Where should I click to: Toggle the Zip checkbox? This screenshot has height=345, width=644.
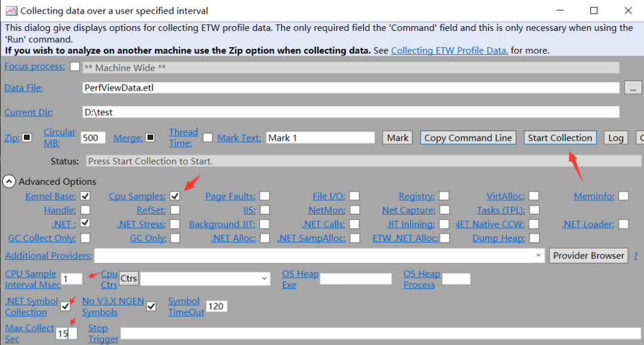coord(27,138)
